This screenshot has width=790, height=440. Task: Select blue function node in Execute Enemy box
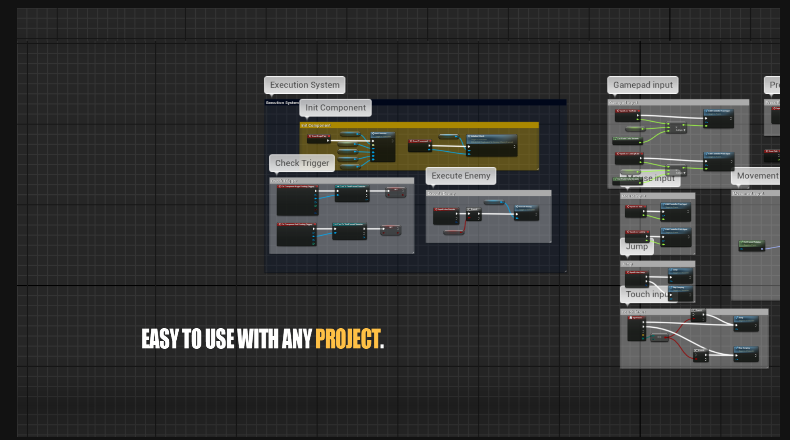526,213
